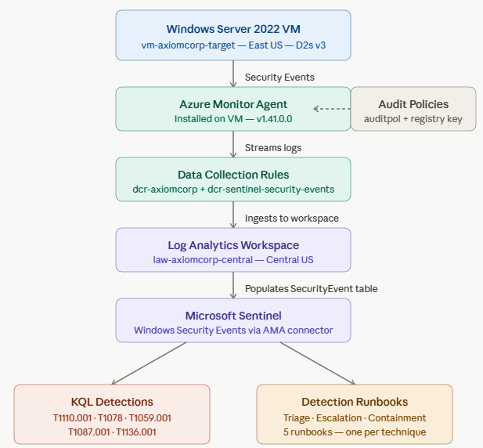The width and height of the screenshot is (483, 448).
Task: Select the Detection Runbooks heading
Action: point(355,402)
